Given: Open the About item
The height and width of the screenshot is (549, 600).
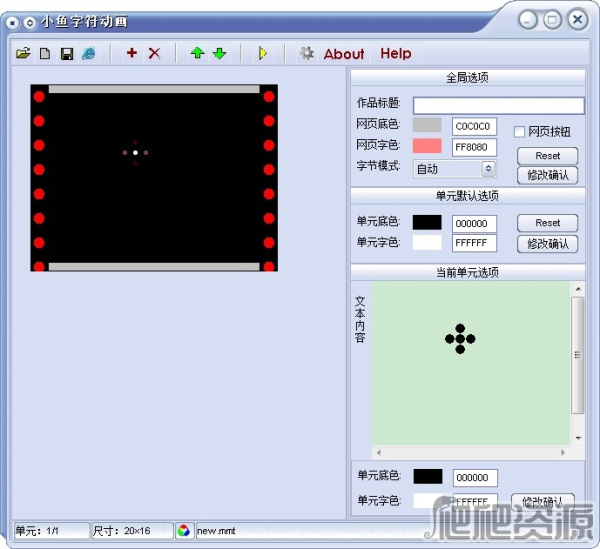Looking at the screenshot, I should pyautogui.click(x=344, y=54).
